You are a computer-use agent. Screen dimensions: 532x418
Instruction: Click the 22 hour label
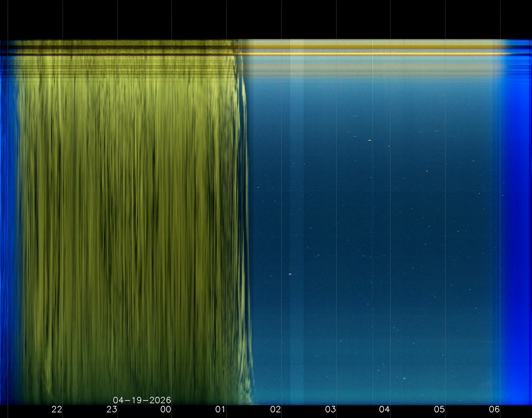pyautogui.click(x=57, y=409)
